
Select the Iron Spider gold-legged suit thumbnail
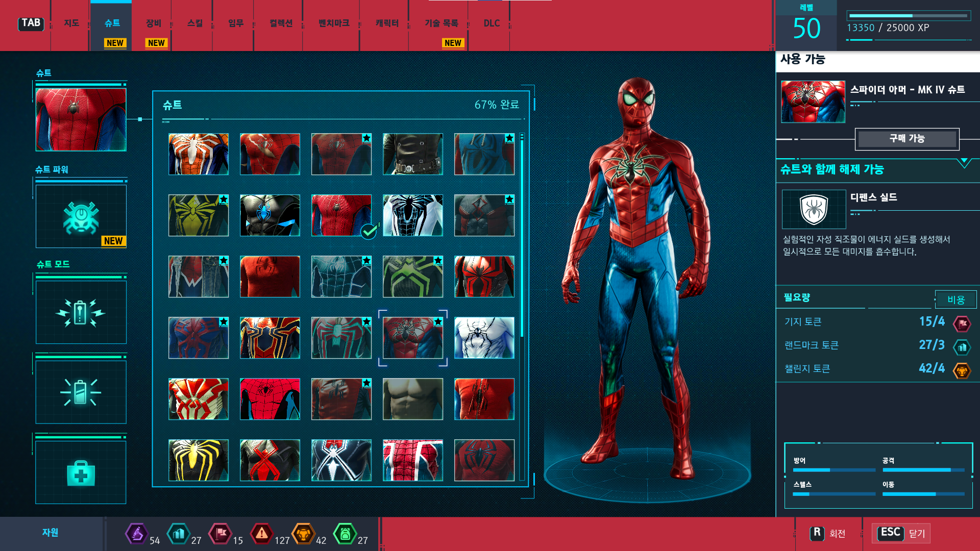tap(270, 338)
